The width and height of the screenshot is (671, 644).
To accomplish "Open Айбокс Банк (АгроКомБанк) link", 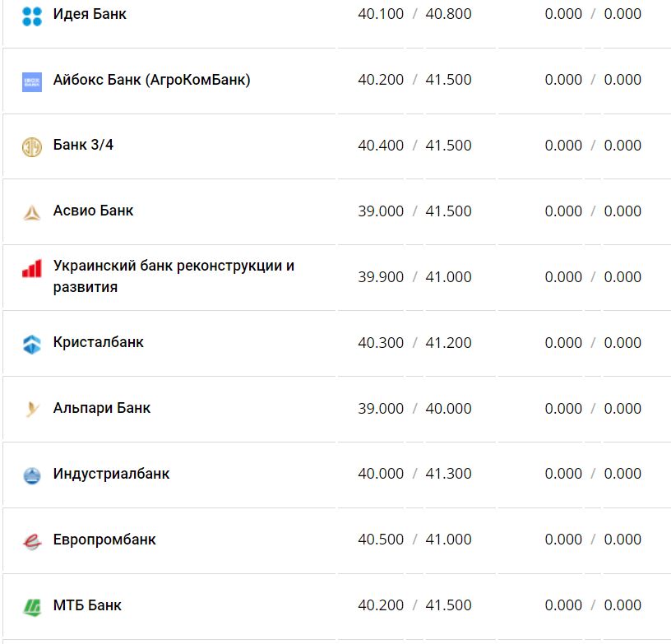I will [x=151, y=80].
